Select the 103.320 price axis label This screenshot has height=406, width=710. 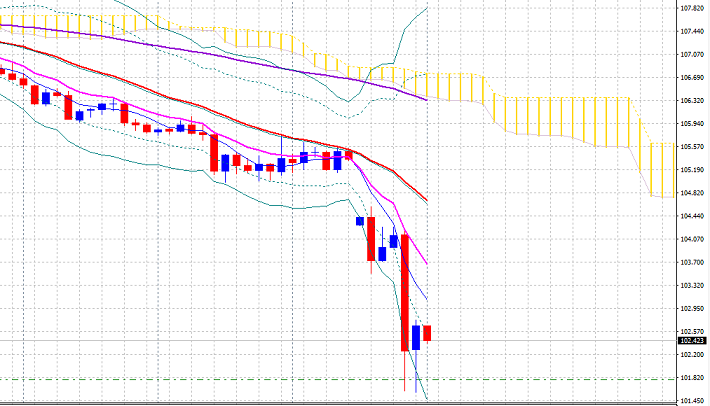click(692, 285)
